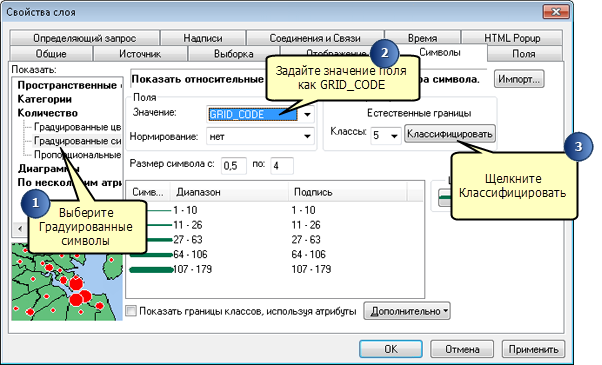The width and height of the screenshot is (602, 365).
Task: Click the label cell 27 - 63
Action: click(306, 239)
